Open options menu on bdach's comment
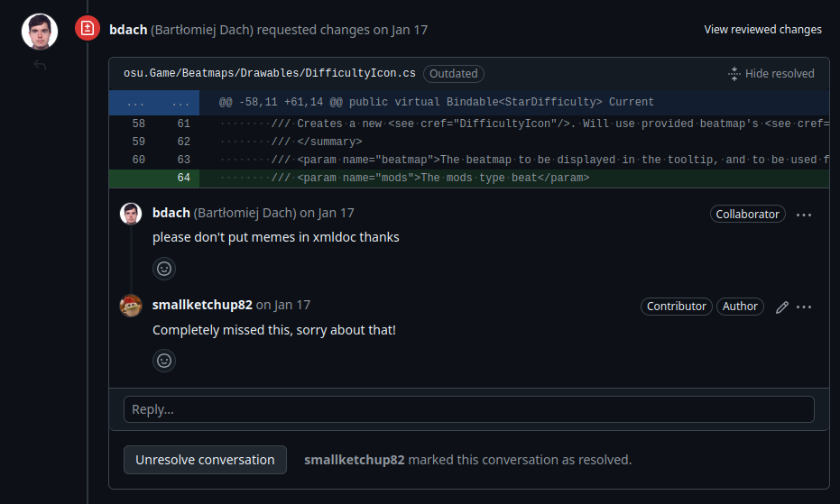 [x=804, y=215]
